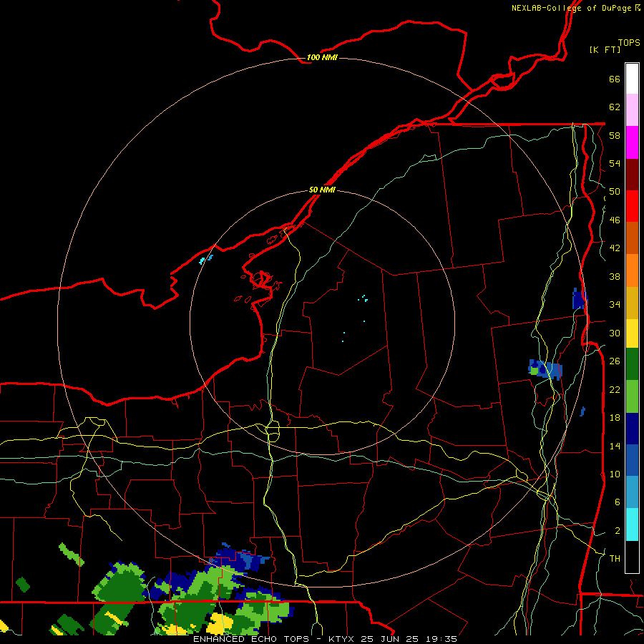Click the "34" legend value

[615, 304]
